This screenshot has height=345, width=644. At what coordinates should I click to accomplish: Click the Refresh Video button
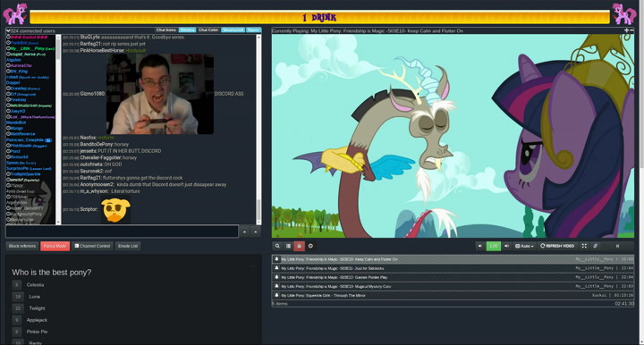pos(557,246)
